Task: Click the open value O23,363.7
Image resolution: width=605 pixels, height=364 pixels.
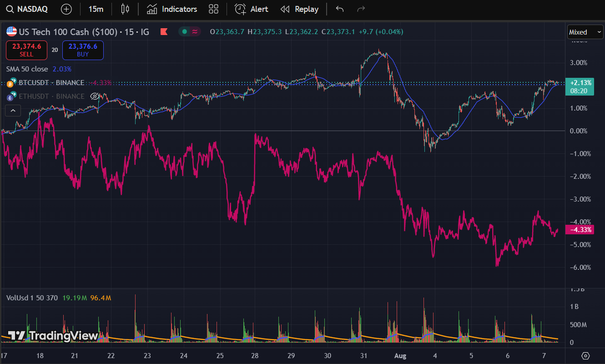Action: [x=227, y=32]
